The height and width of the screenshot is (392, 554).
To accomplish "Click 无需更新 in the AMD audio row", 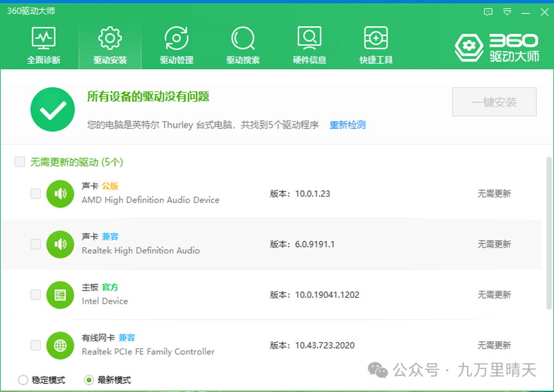I will pos(494,193).
